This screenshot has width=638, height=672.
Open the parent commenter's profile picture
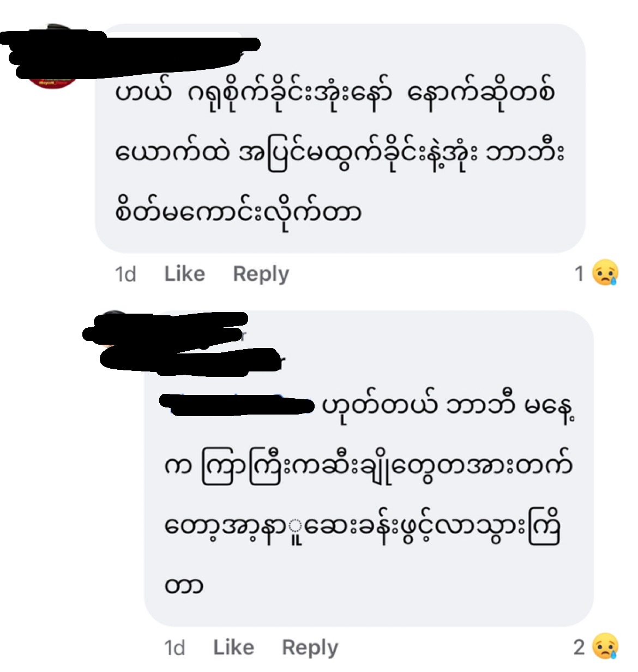(x=53, y=57)
